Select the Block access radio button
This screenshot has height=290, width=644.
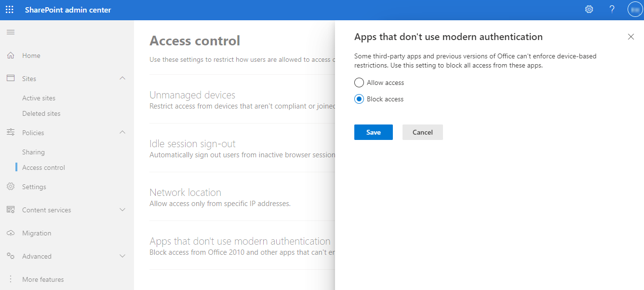click(x=359, y=98)
